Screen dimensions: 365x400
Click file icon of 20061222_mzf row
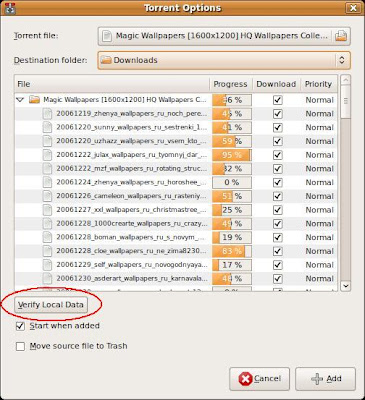[x=47, y=169]
